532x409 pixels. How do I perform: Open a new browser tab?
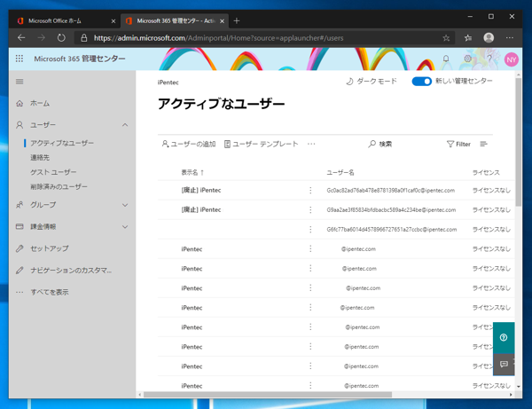237,20
